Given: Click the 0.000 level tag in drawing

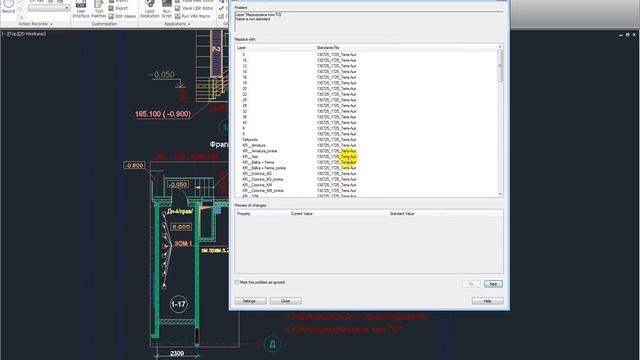Looking at the screenshot, I should pos(181,227).
